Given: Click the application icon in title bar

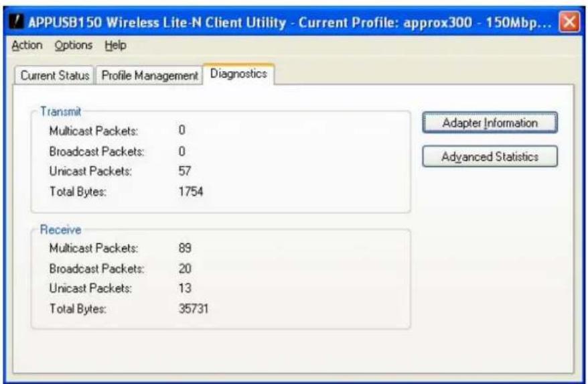Looking at the screenshot, I should (x=17, y=21).
